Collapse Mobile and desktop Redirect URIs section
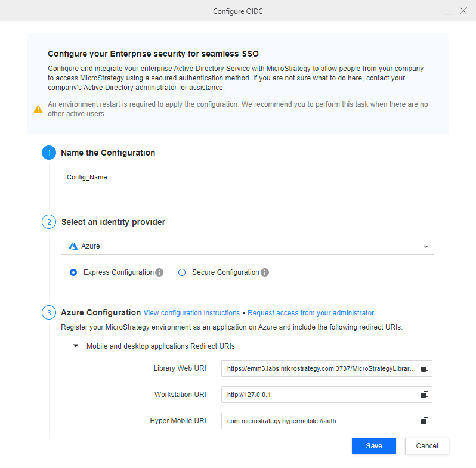 (x=76, y=346)
